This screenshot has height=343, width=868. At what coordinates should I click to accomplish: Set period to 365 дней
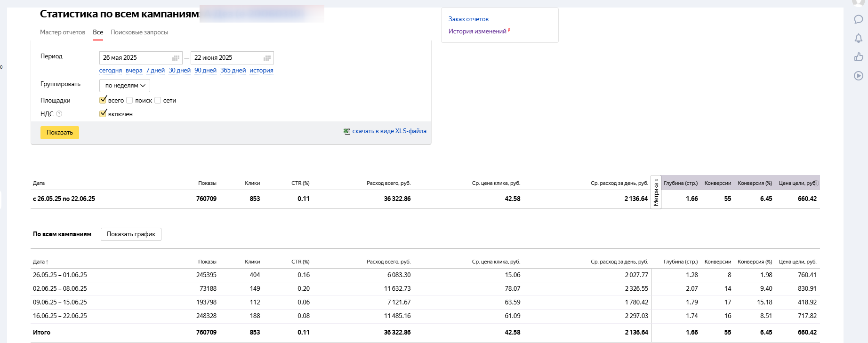pos(233,71)
